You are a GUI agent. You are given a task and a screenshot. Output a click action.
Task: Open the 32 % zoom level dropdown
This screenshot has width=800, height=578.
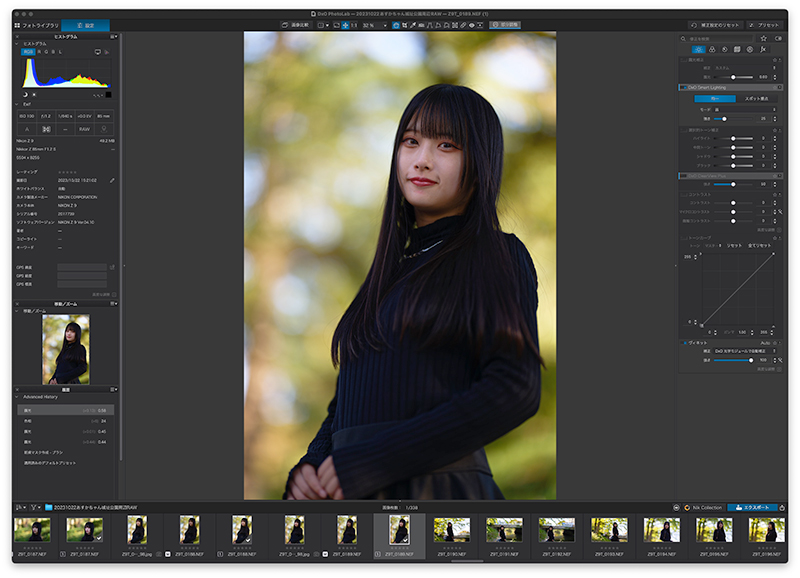tap(374, 25)
